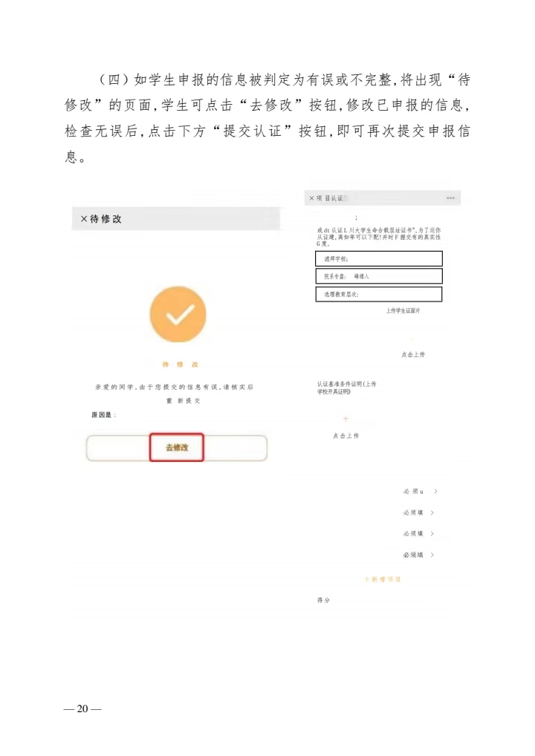Click the X beside 项目认证 title

pos(311,198)
